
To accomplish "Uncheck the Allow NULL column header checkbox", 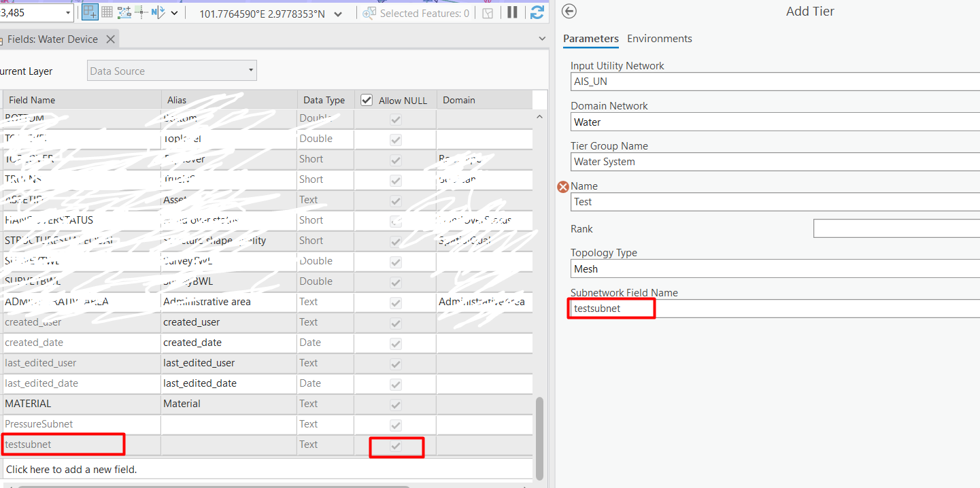I will [x=366, y=100].
